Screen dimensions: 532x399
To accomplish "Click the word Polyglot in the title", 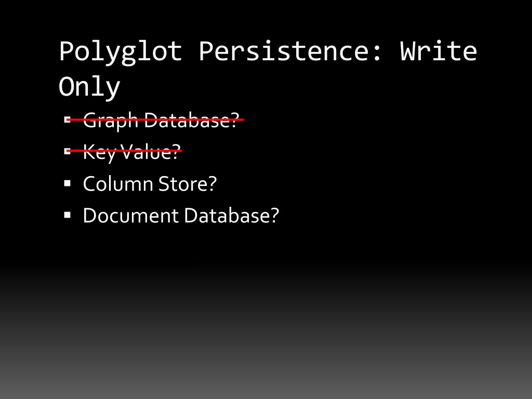I will (121, 52).
